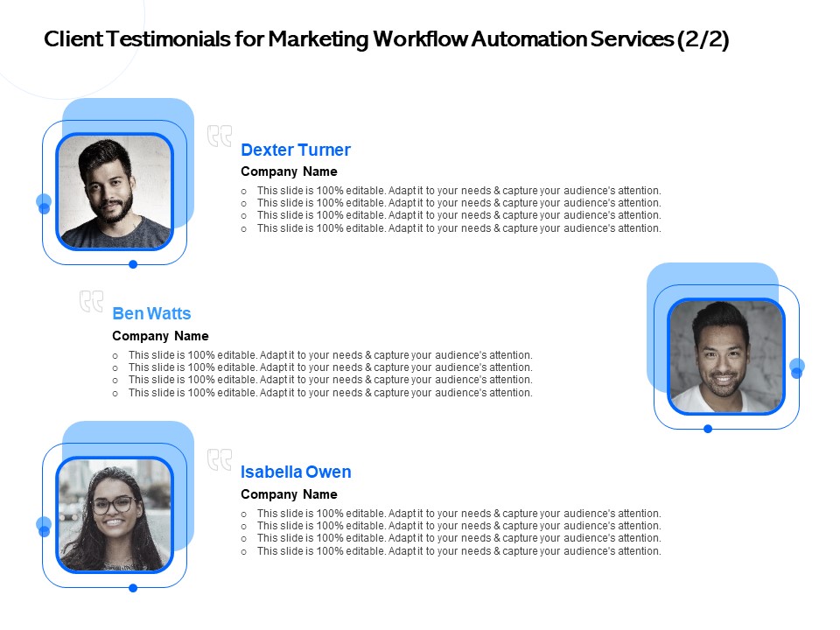Screen dimensions: 840x630
Task: Click the last bullet line under Ben Watts
Action: 323,393
